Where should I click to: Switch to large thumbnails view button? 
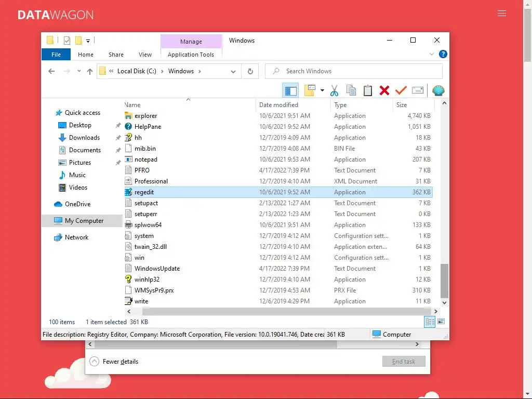tap(441, 322)
